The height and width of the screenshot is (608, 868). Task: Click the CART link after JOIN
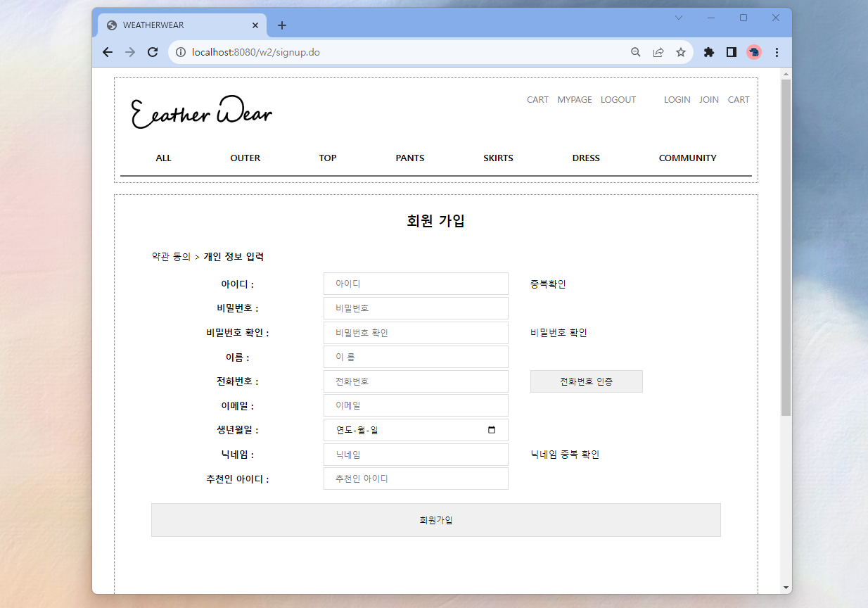pos(739,100)
